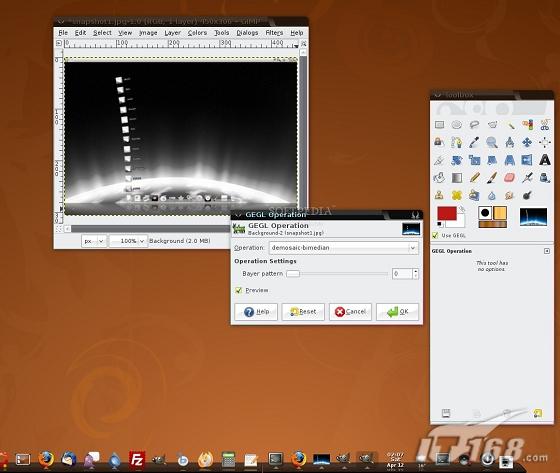Viewport: 560px width, 473px height.
Task: Click the Cancel button
Action: (350, 312)
